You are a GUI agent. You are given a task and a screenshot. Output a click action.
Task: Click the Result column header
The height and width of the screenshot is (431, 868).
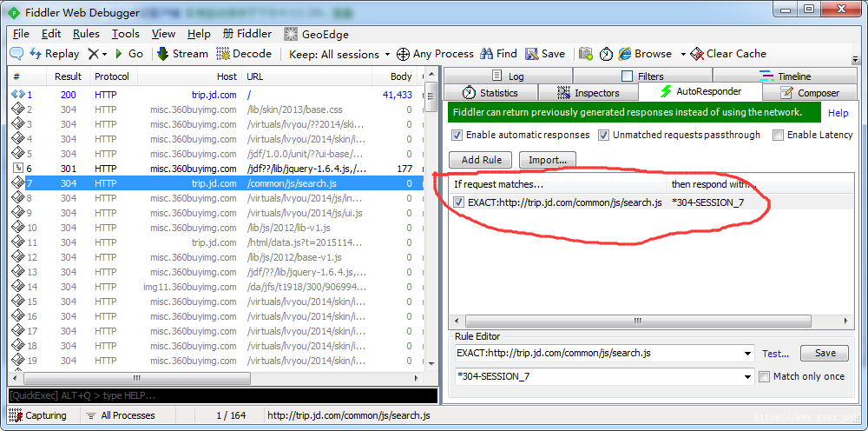tap(68, 76)
